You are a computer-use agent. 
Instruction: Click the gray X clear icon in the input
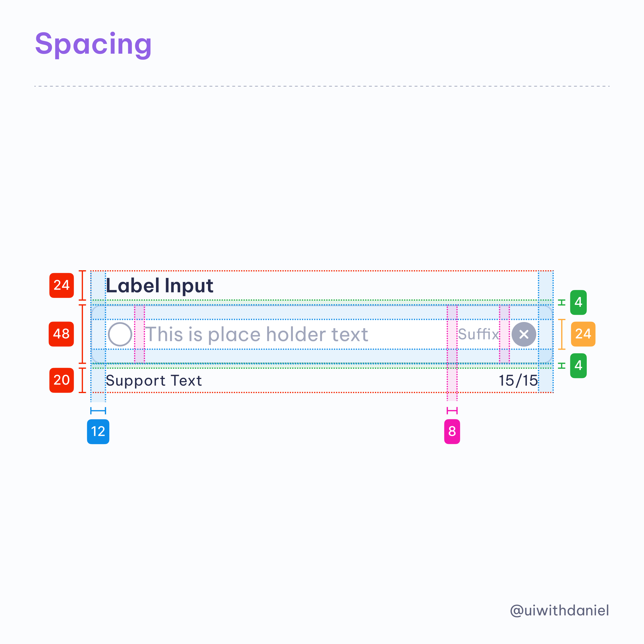click(x=524, y=334)
